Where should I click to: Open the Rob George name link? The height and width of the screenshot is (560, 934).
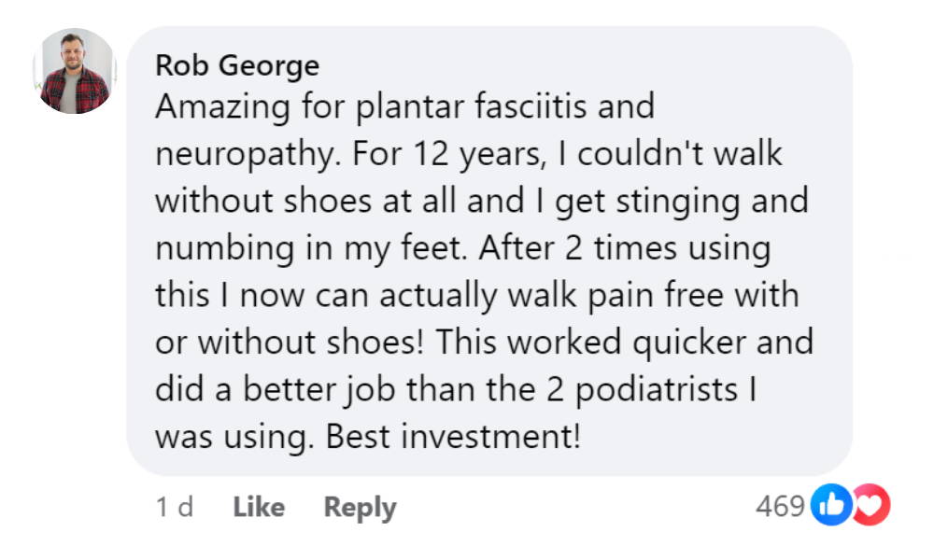click(236, 65)
